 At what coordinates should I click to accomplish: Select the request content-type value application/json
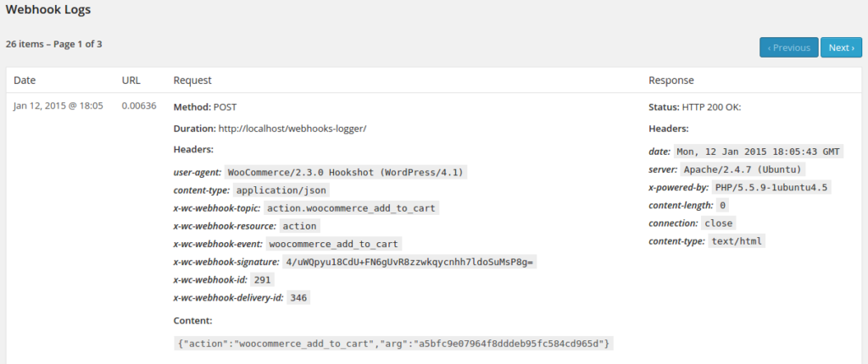point(281,190)
